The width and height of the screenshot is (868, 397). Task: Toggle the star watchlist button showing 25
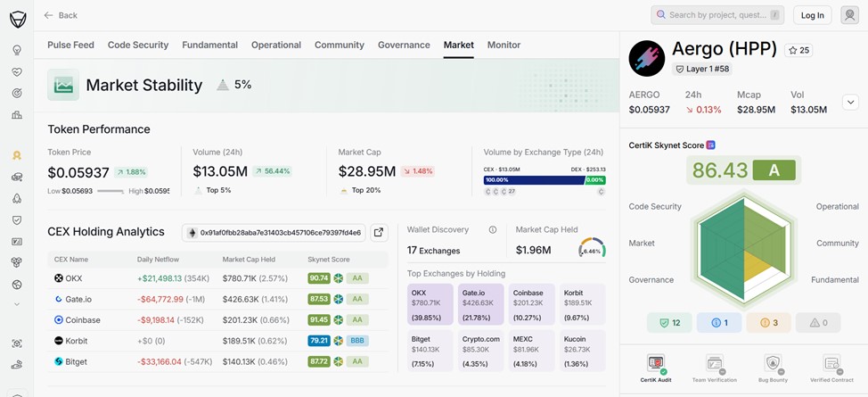point(798,51)
